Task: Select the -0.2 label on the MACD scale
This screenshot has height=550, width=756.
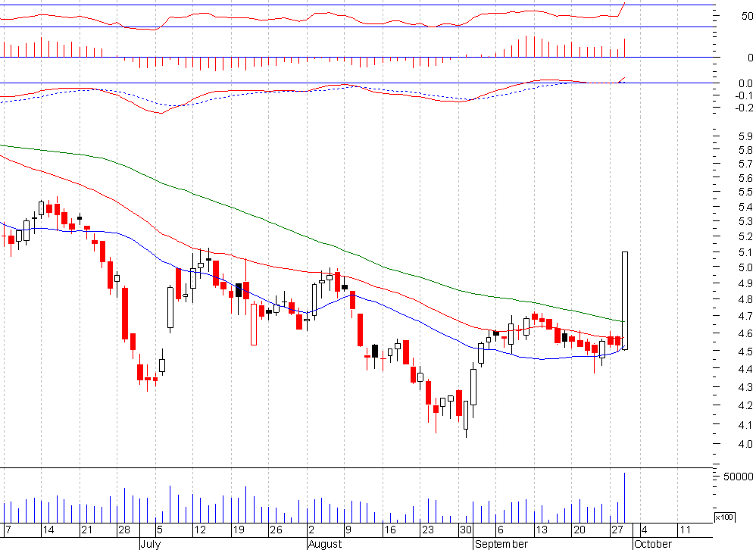Action: pos(744,108)
